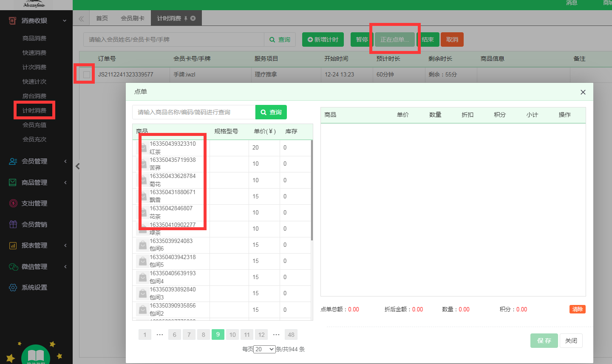
Task: Select product 绿茶 in list
Action: point(222,229)
